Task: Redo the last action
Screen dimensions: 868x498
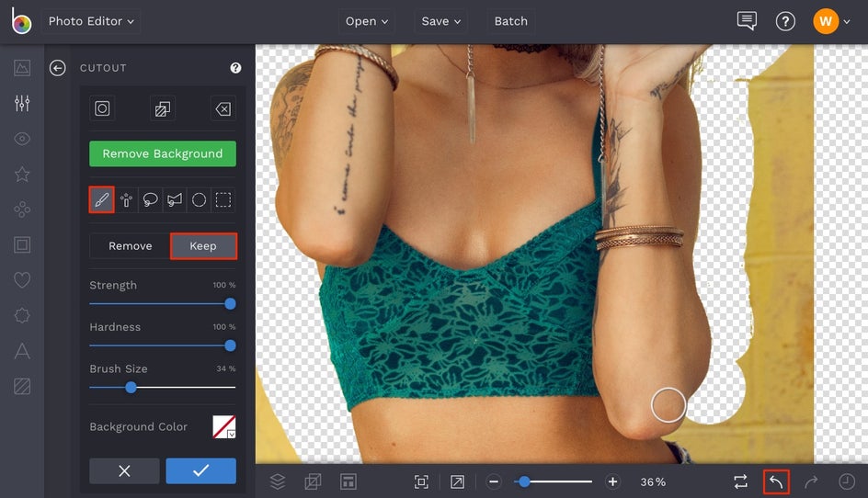Action: [811, 482]
